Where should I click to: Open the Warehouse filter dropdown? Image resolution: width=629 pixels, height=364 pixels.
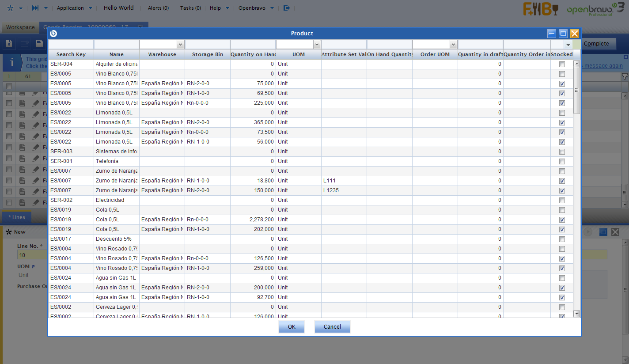[180, 45]
